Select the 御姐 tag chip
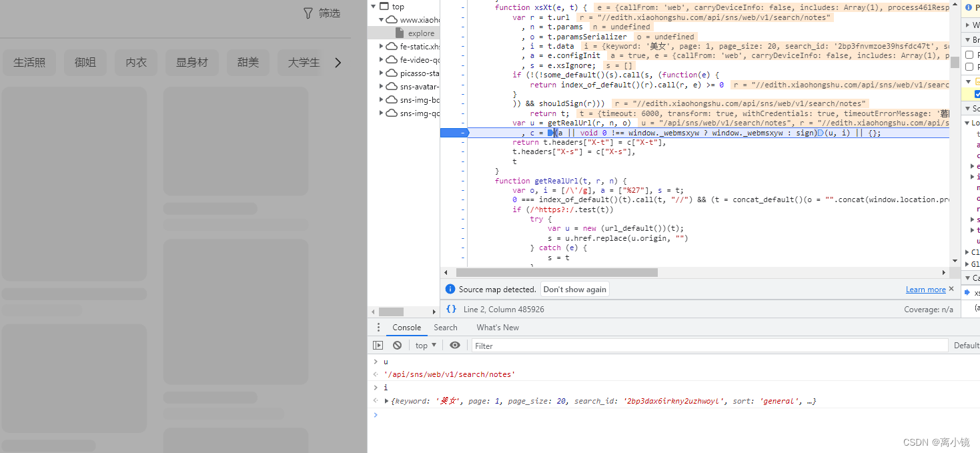980x453 pixels. [x=85, y=62]
